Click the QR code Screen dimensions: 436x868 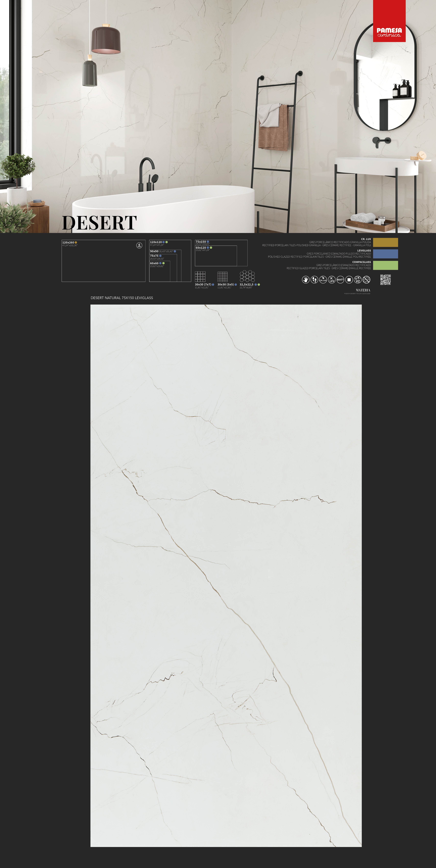tap(385, 280)
